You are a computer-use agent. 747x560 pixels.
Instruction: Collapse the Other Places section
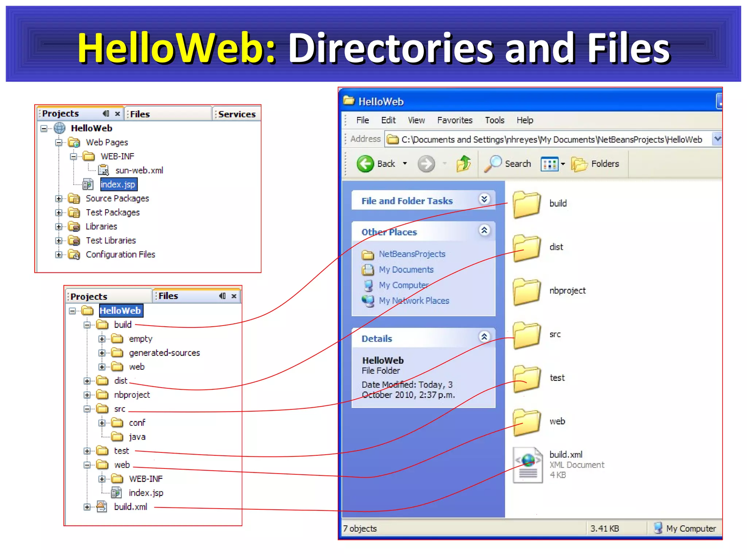coord(484,230)
